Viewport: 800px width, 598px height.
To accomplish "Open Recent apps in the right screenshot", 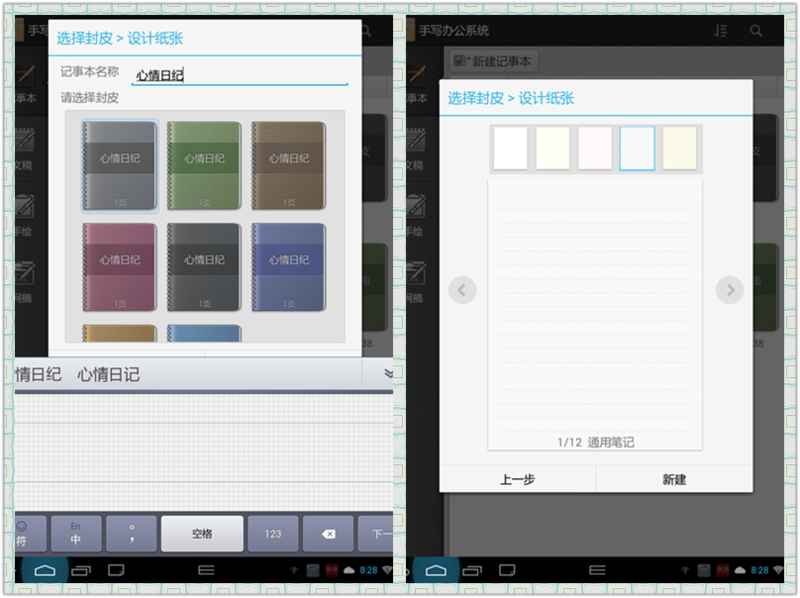I will click(472, 570).
